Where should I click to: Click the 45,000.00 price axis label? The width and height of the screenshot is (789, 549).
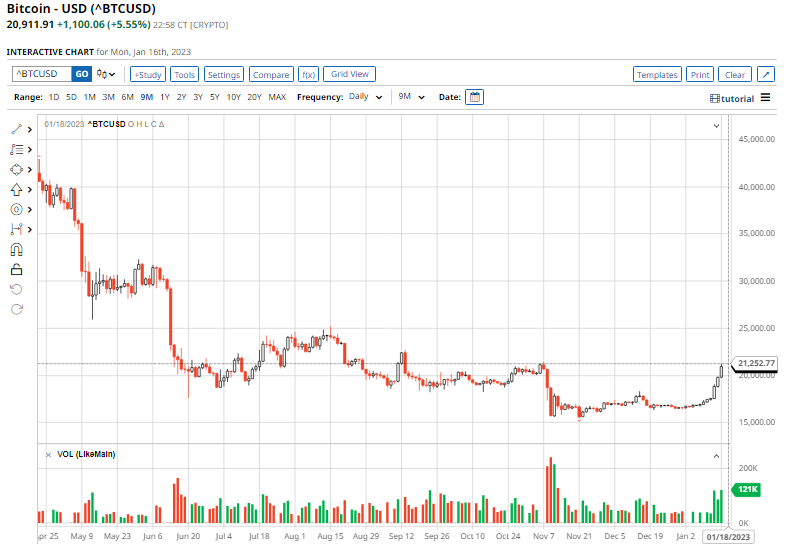[757, 139]
